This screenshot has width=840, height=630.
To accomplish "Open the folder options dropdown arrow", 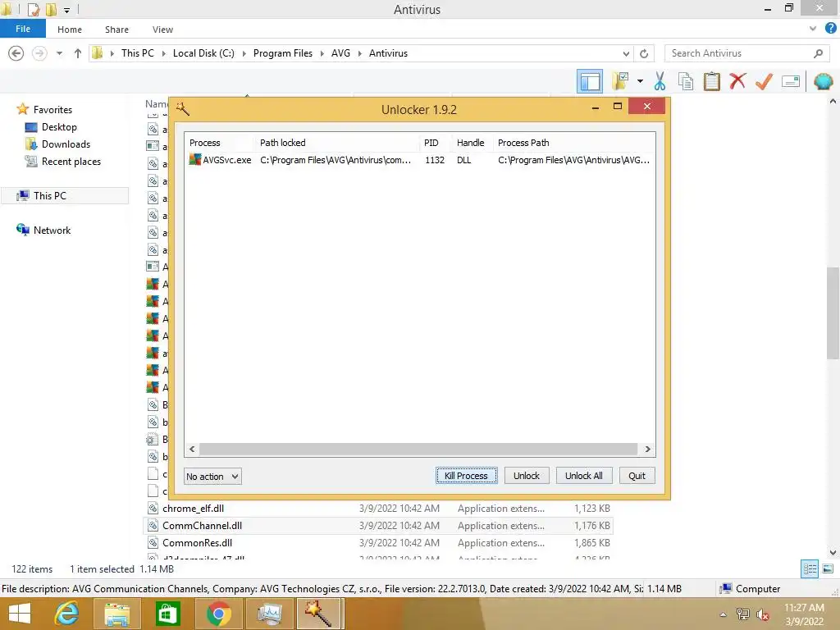I will tap(640, 81).
